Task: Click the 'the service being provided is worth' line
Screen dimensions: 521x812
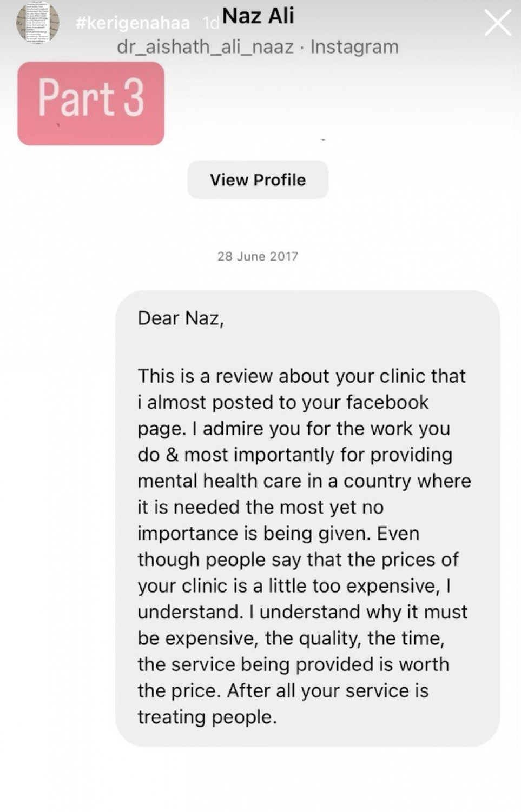Action: (x=293, y=664)
